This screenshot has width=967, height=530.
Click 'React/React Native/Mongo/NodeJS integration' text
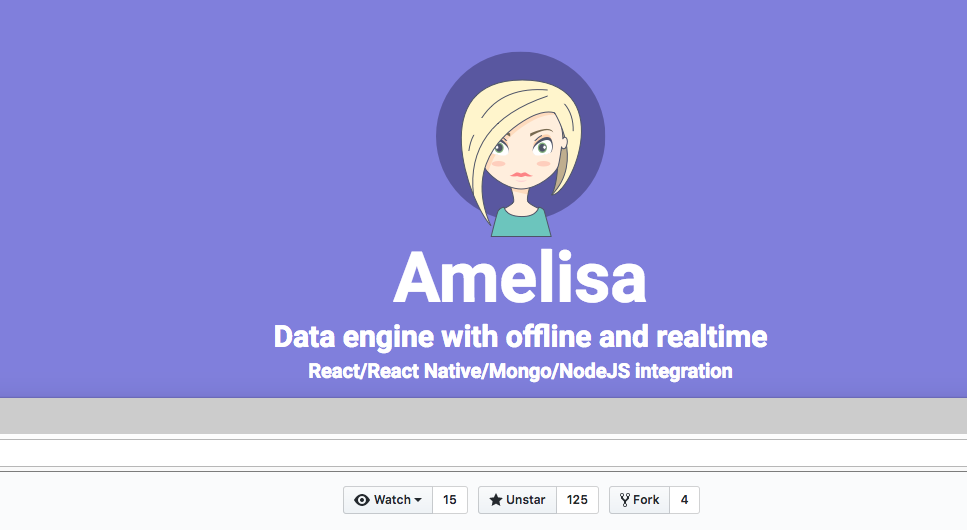click(x=521, y=371)
